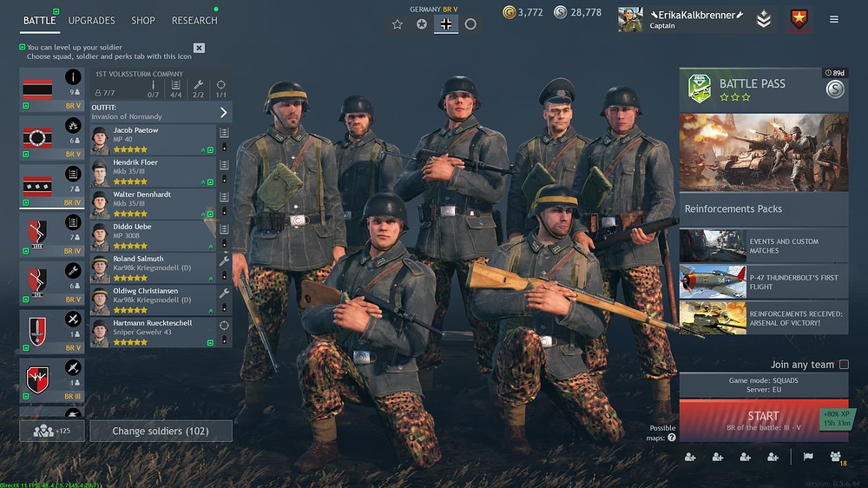Open the rank chevrons icon beside the player name
868x488 pixels.
pyautogui.click(x=764, y=19)
